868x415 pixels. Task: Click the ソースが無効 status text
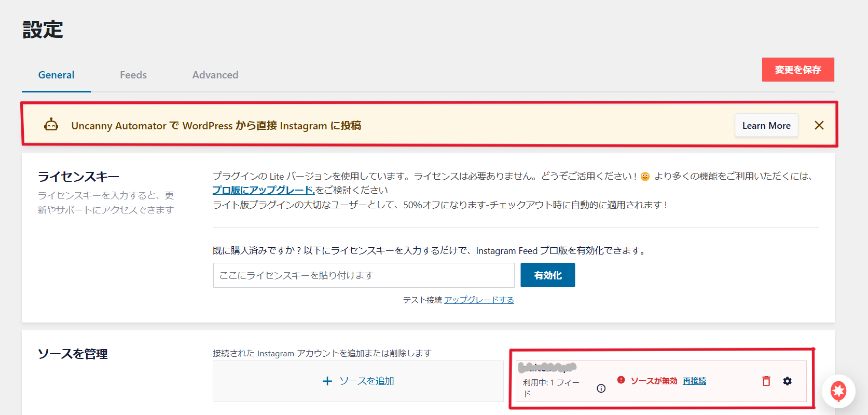pyautogui.click(x=654, y=381)
